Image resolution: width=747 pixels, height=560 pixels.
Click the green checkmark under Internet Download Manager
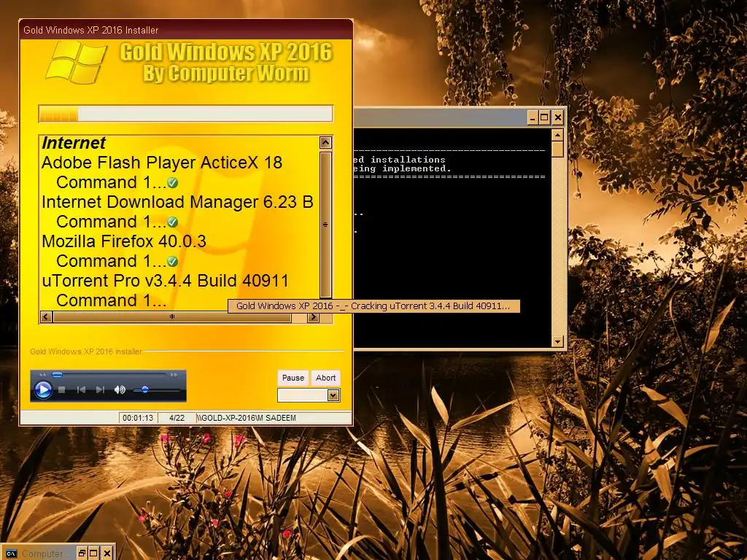click(x=173, y=222)
